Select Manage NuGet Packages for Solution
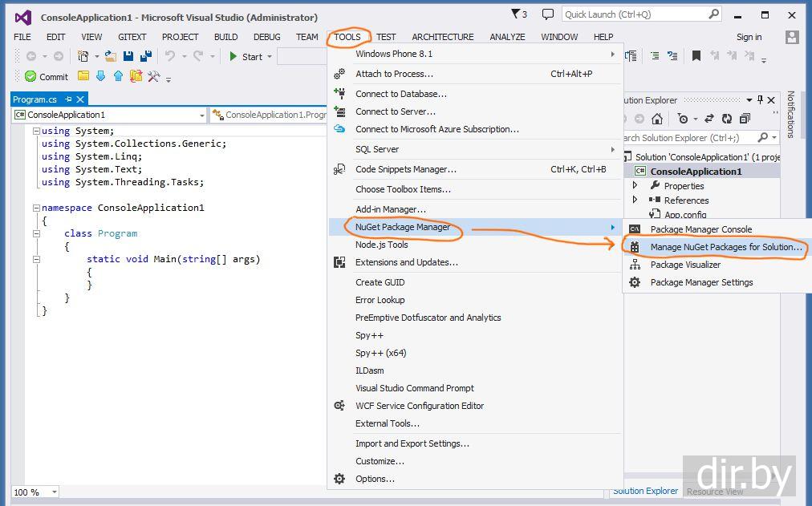The height and width of the screenshot is (506, 812). tap(725, 247)
